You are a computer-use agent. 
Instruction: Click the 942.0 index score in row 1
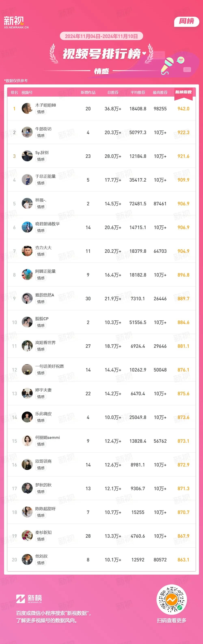pos(183,109)
